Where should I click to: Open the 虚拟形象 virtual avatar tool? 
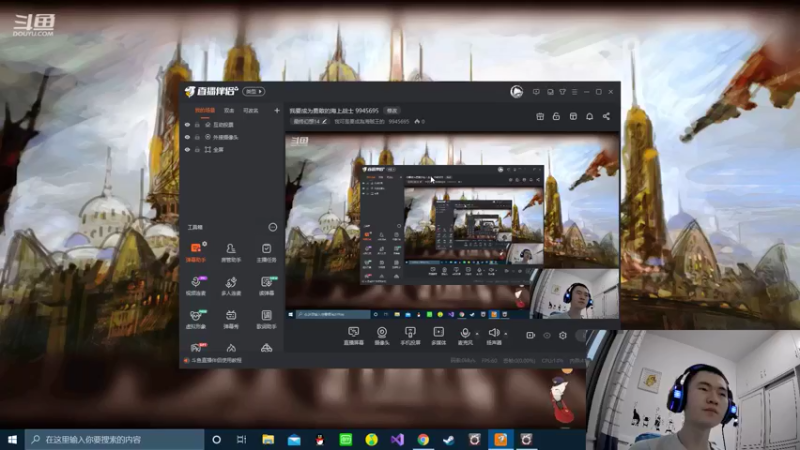tap(195, 319)
